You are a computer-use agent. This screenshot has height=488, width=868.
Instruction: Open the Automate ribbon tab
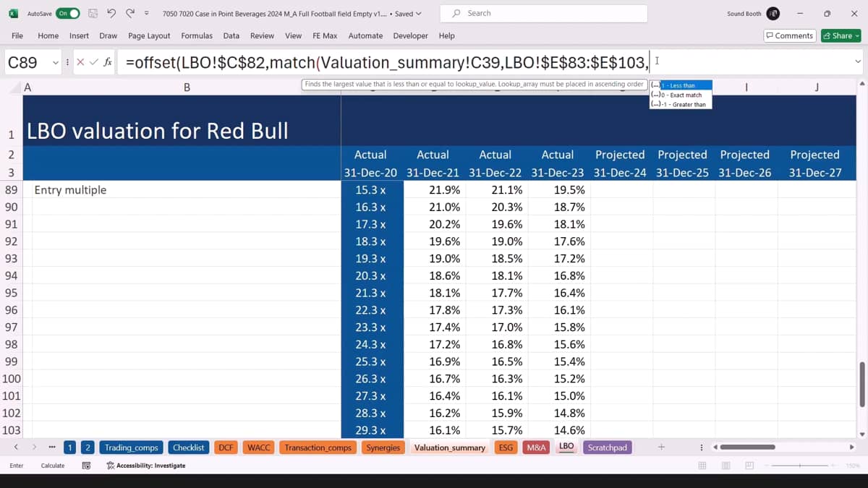coord(365,35)
